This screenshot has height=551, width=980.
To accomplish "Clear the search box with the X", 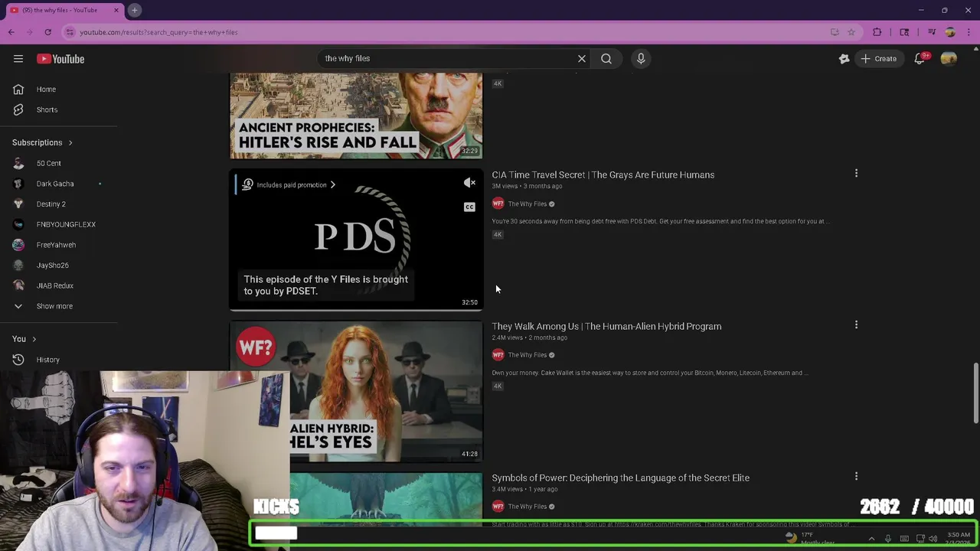I will click(x=582, y=58).
